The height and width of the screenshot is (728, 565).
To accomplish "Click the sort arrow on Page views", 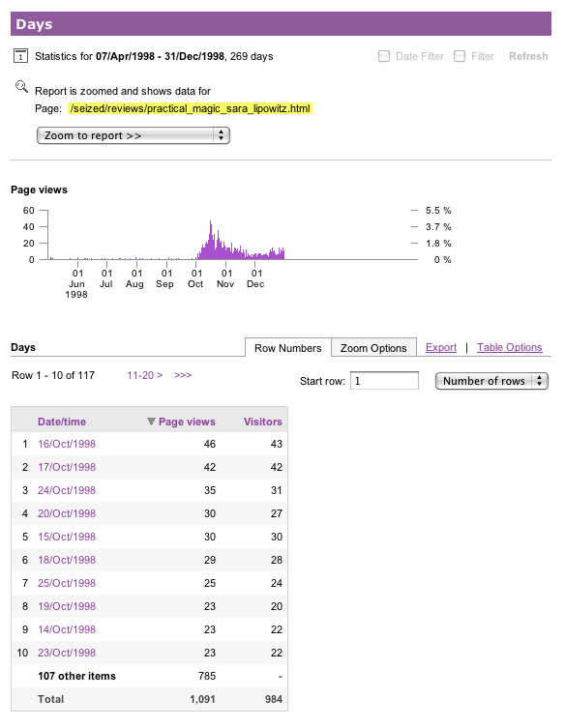I will tap(151, 422).
